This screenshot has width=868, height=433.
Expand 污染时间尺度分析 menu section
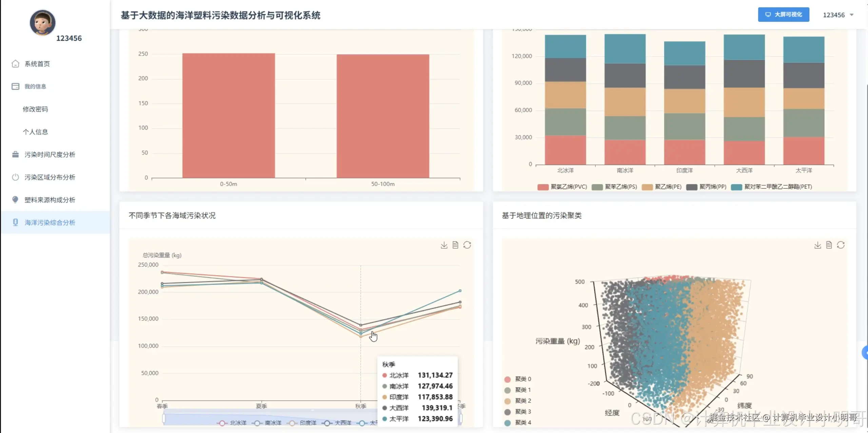(50, 154)
